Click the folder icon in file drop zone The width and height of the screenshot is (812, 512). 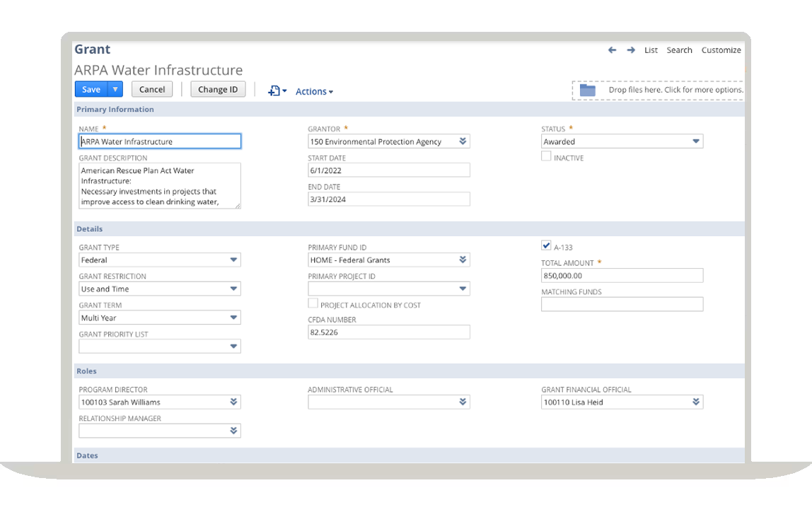(x=588, y=91)
